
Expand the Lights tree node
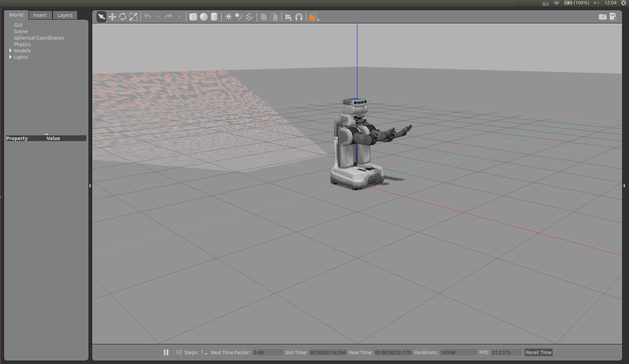pos(10,57)
